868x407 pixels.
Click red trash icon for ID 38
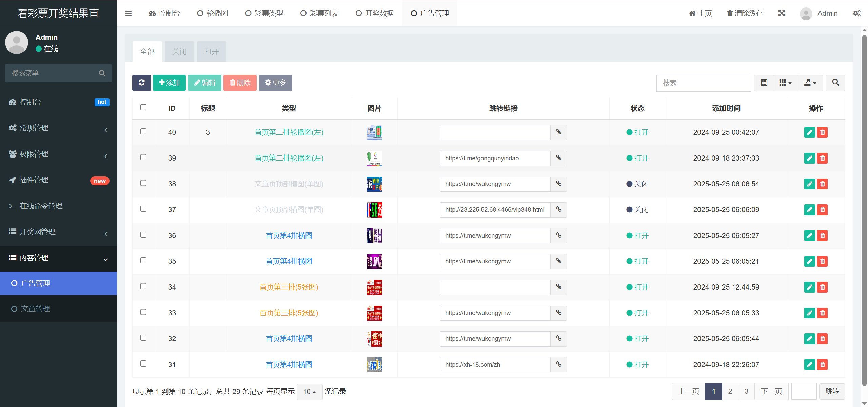tap(822, 184)
